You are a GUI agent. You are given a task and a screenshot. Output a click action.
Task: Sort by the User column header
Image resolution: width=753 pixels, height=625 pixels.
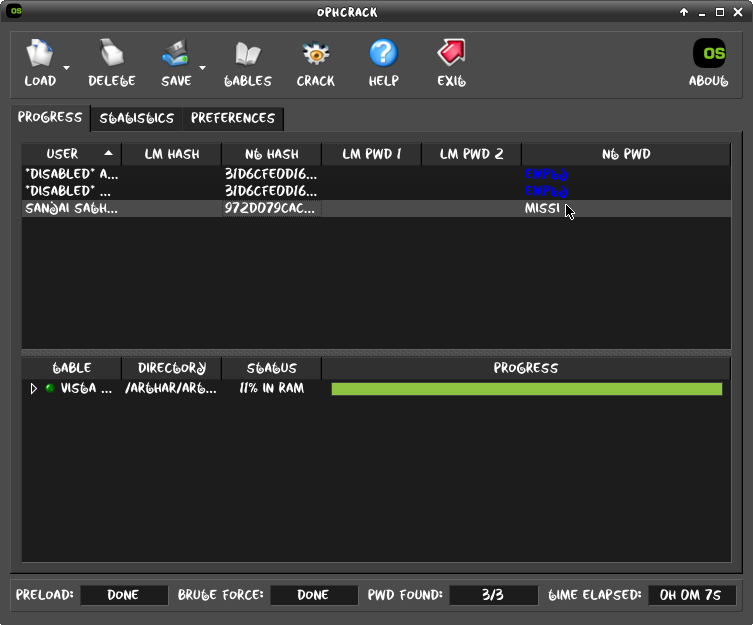pyautogui.click(x=71, y=154)
